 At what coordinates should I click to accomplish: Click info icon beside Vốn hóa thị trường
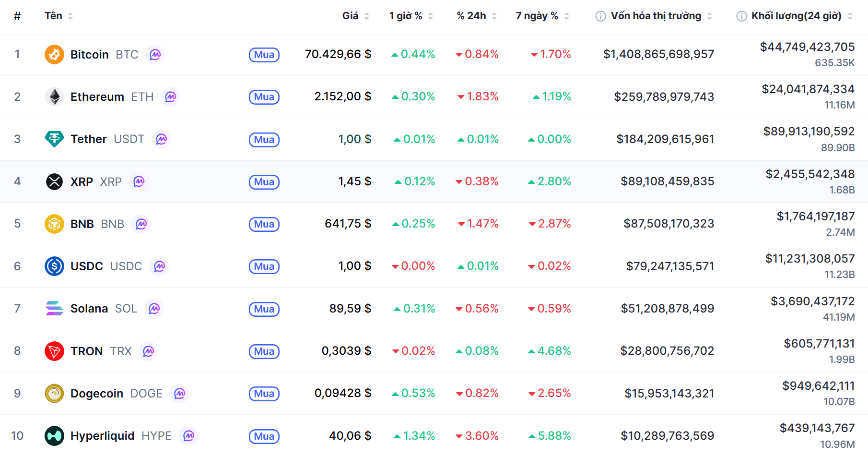coord(600,16)
